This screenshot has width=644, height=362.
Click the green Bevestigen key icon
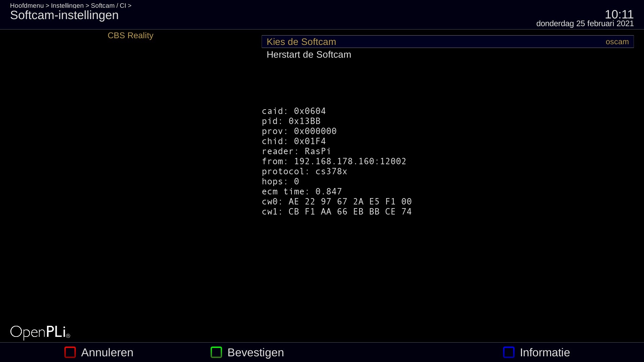click(x=216, y=352)
